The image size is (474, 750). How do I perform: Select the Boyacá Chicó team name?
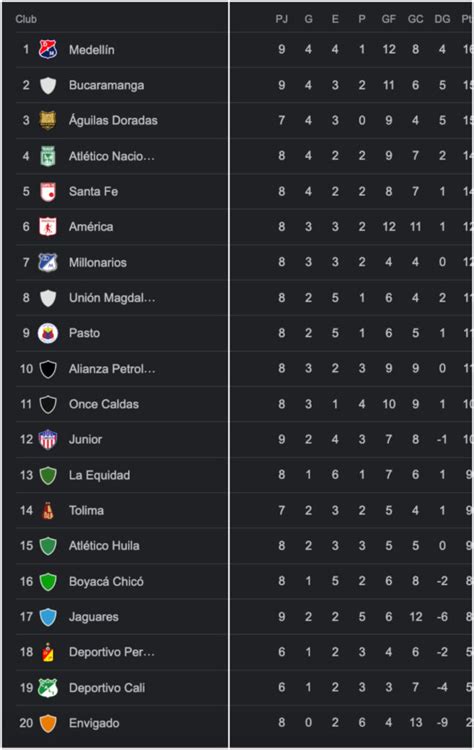coord(106,581)
